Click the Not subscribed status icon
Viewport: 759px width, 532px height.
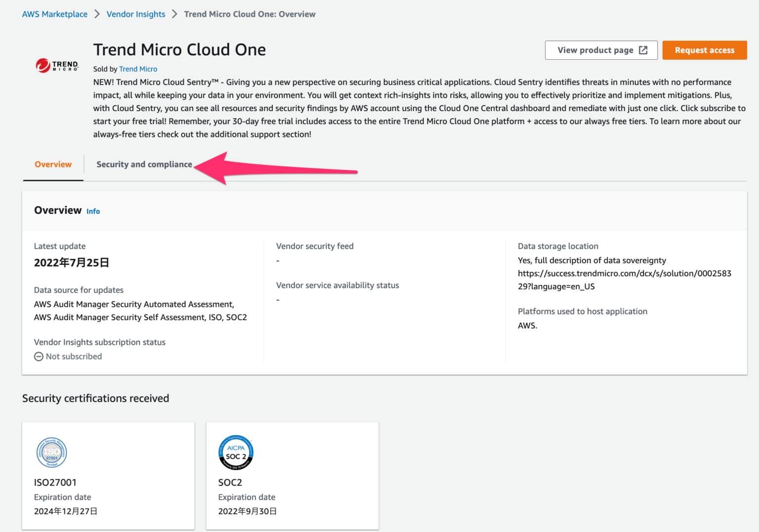pos(39,356)
